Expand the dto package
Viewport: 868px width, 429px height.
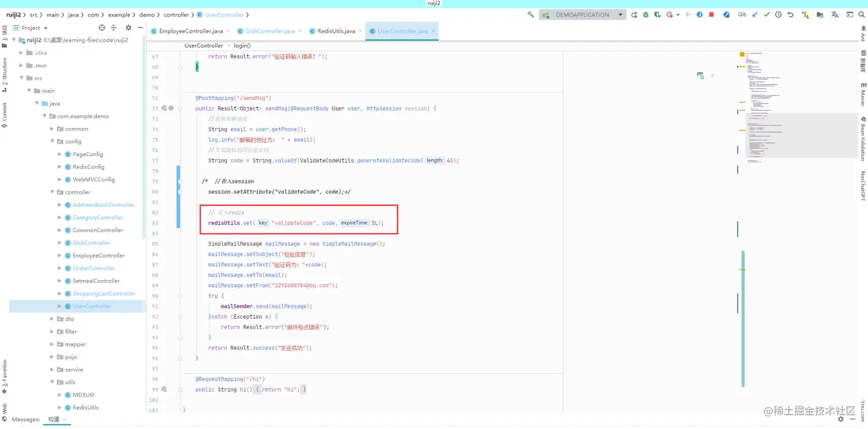[52, 319]
